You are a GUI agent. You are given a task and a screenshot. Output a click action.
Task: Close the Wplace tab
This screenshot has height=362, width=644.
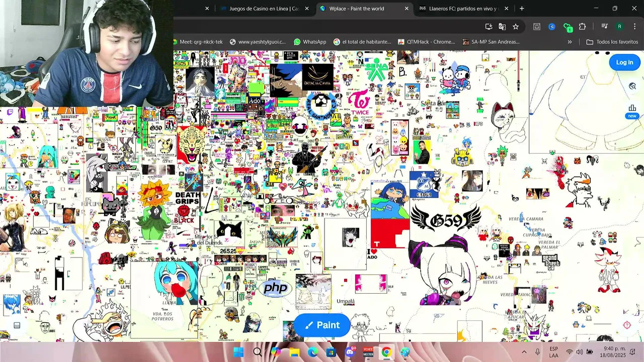(x=407, y=9)
